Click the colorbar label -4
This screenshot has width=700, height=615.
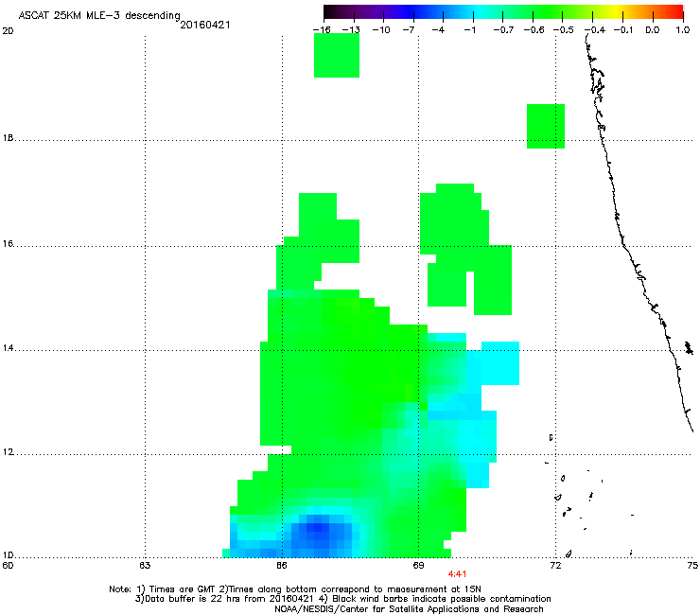point(438,30)
